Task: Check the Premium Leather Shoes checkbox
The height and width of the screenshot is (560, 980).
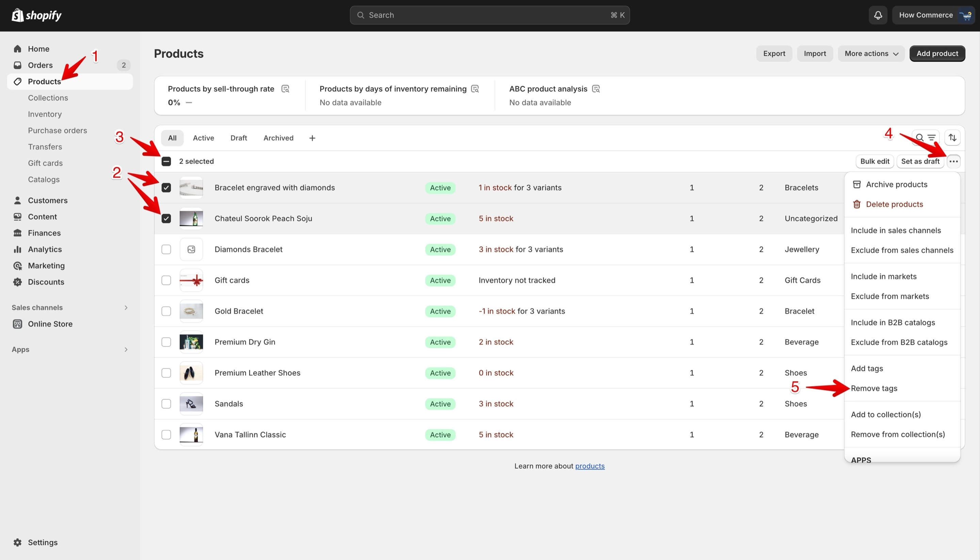Action: point(166,373)
